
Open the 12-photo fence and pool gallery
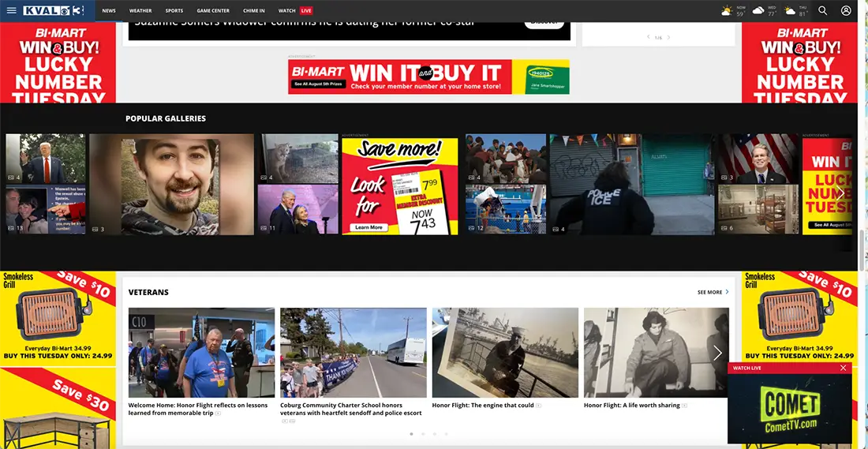point(505,209)
